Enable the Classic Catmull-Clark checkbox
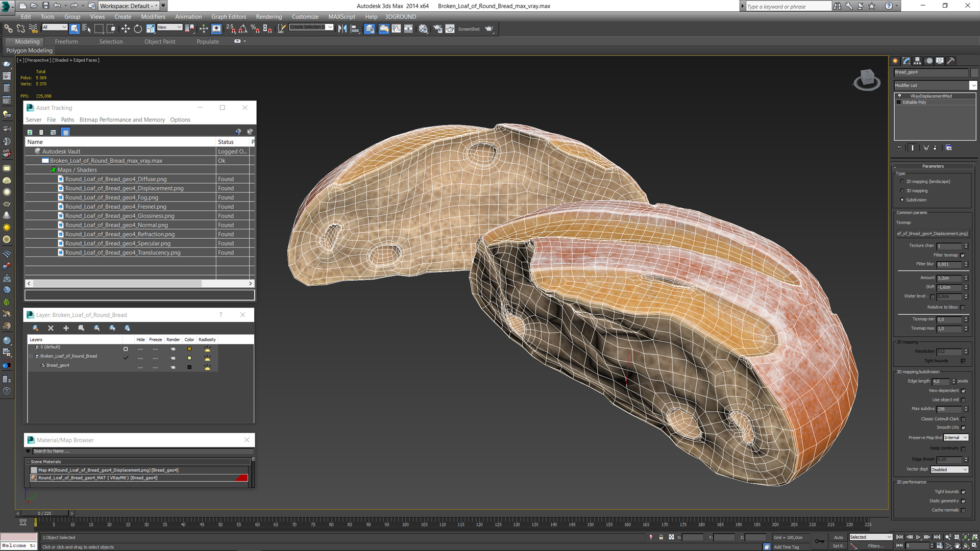Screen dimensions: 980x551 (x=963, y=419)
